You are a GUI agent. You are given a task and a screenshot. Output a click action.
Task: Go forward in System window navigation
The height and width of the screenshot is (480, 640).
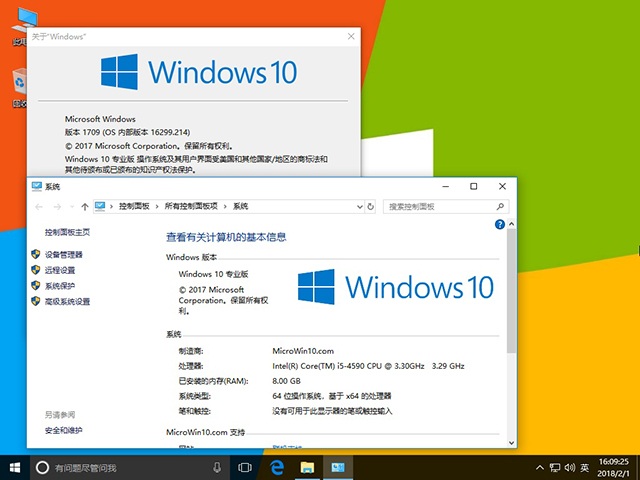[x=57, y=207]
